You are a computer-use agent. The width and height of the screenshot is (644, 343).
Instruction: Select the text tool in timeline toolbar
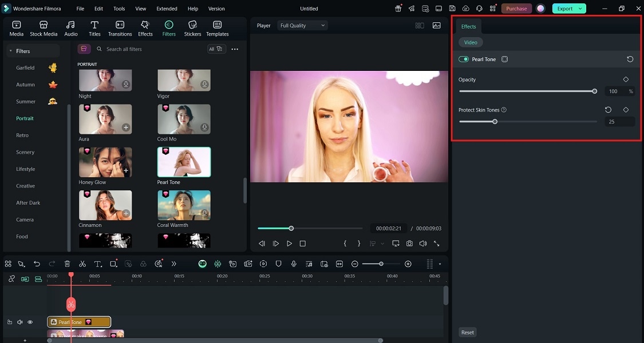pos(98,264)
